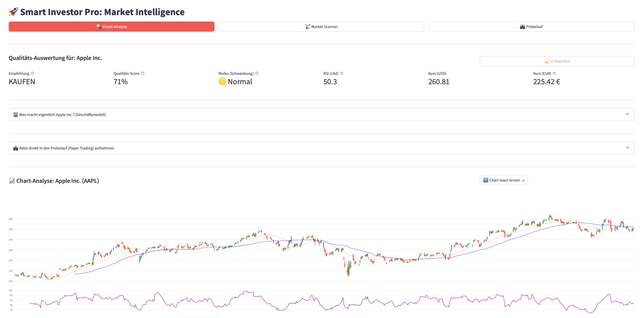Click the help icon next to Empfehlung
Viewport: 644px width, 318px height.
pyautogui.click(x=32, y=74)
